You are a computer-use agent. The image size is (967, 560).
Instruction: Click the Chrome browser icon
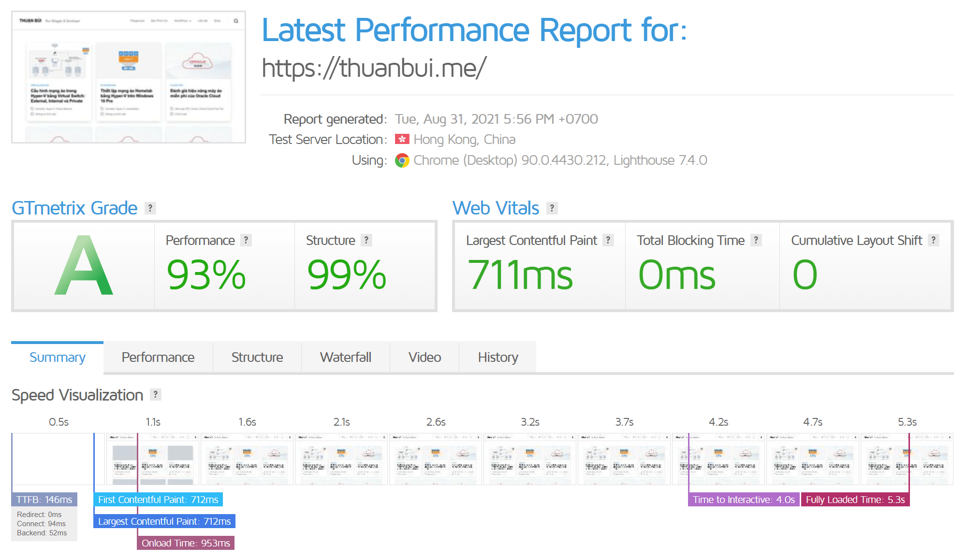click(402, 160)
